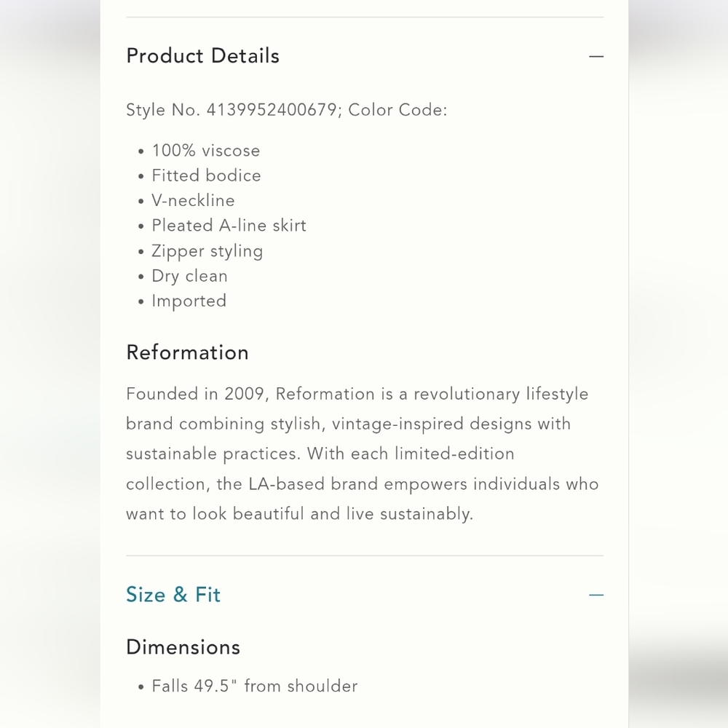Click the Dimensions subheading

pyautogui.click(x=183, y=647)
